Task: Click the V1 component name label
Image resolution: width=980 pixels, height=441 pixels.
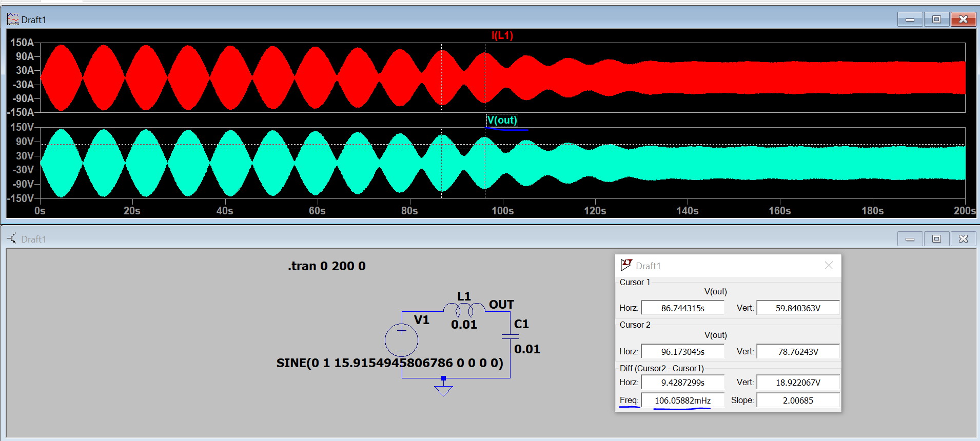Action: 421,319
